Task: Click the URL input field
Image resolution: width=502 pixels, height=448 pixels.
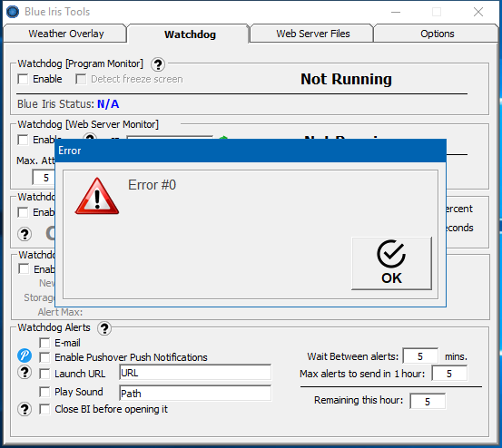Action: 195,373
